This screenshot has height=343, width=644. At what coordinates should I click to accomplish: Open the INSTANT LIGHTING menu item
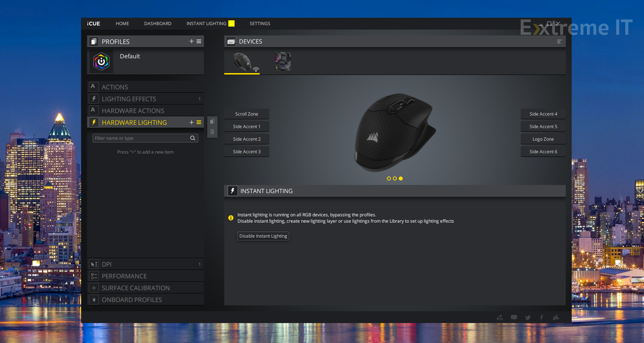coord(206,23)
